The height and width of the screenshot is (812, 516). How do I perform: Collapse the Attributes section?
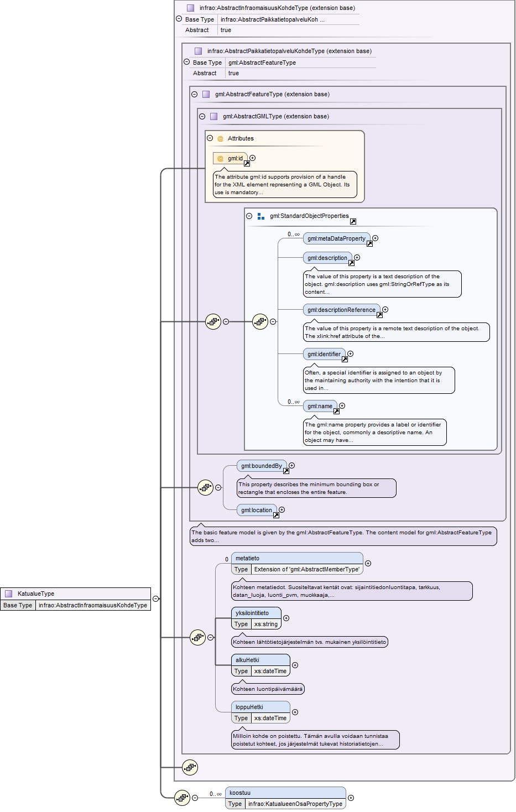210,138
